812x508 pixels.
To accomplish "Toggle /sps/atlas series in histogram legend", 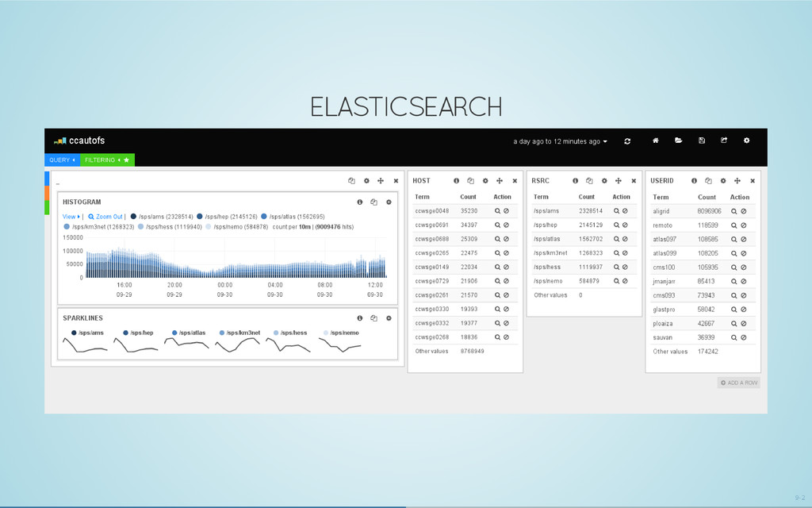I will tap(293, 217).
